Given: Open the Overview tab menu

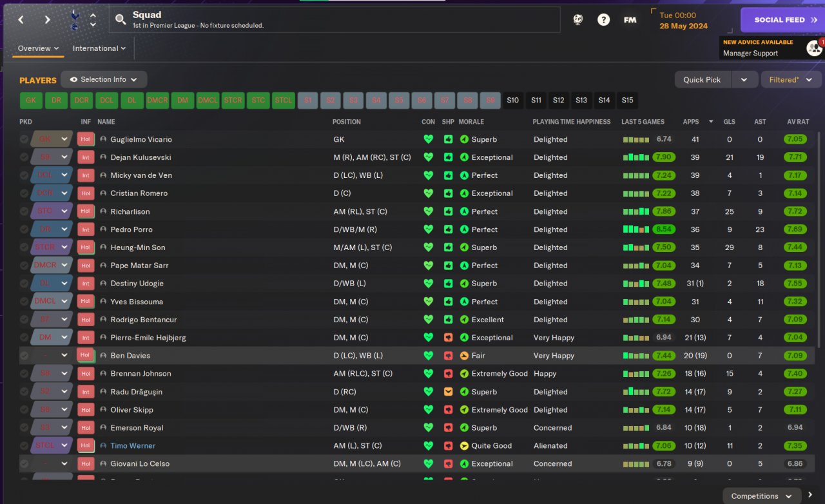Looking at the screenshot, I should tap(38, 48).
